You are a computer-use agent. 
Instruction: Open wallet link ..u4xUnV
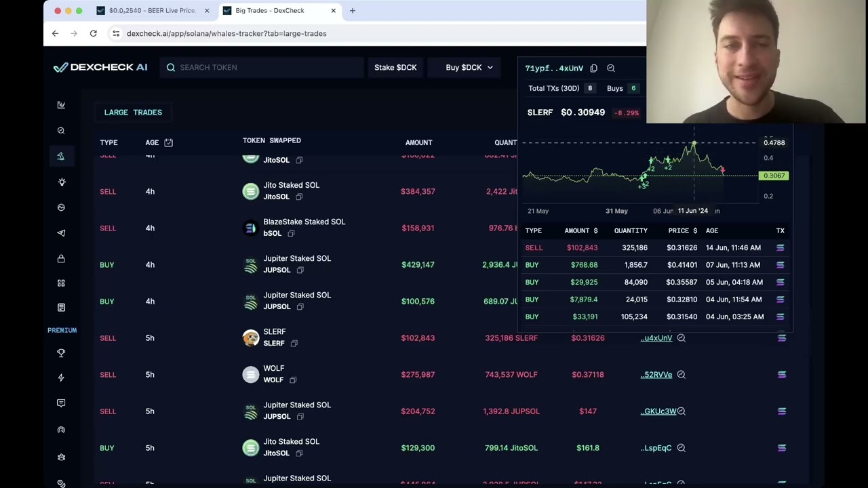[x=656, y=338]
